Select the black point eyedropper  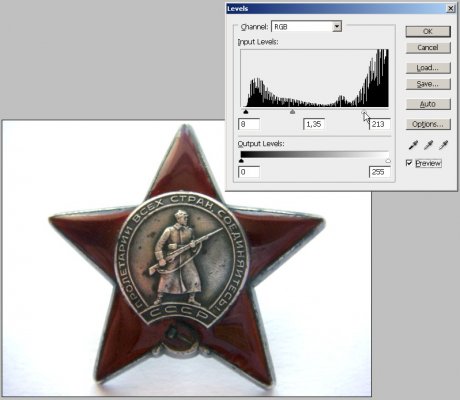(x=413, y=145)
